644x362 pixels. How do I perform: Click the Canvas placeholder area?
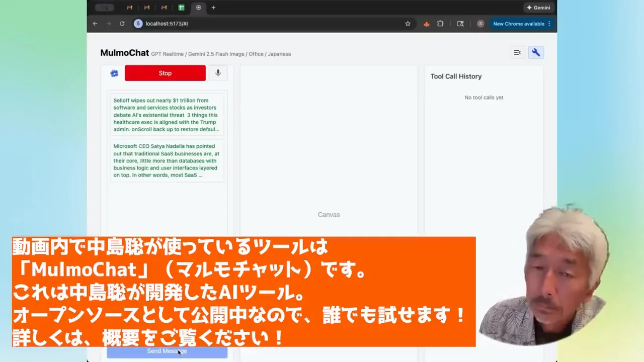pos(329,215)
